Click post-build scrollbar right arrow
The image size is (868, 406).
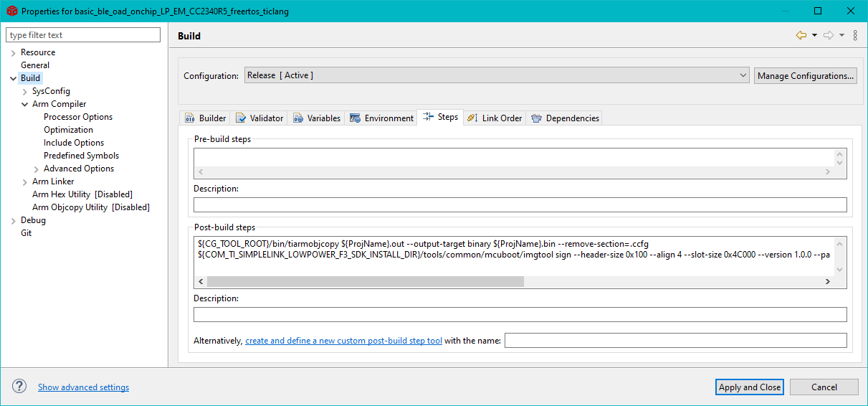click(x=827, y=282)
